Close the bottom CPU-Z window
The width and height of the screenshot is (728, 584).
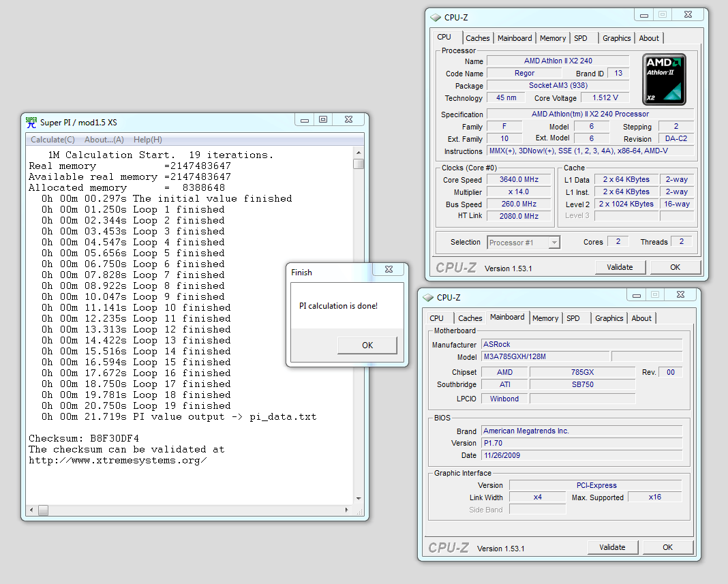681,295
